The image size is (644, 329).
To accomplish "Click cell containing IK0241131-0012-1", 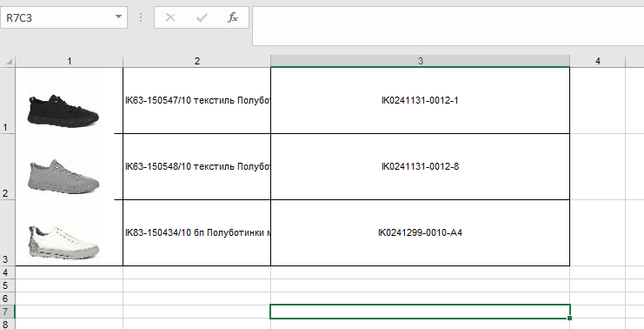I will [420, 100].
